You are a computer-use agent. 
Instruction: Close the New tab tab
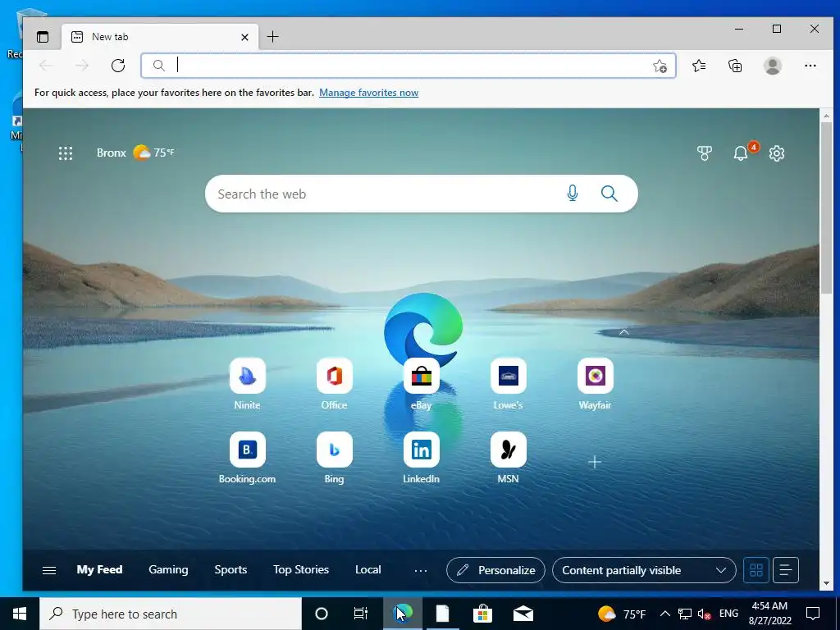pos(244,37)
